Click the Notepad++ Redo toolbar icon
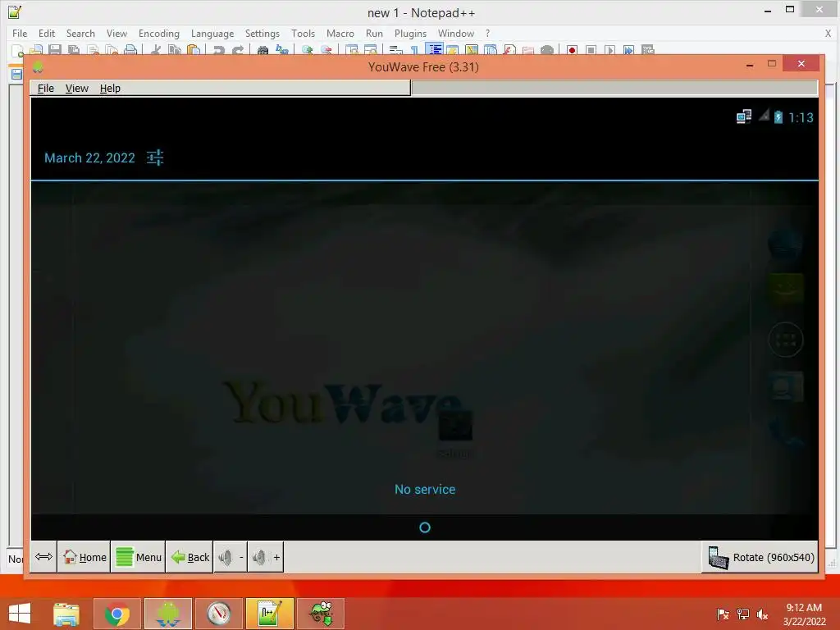Screen dimensions: 840x630 tap(237, 50)
